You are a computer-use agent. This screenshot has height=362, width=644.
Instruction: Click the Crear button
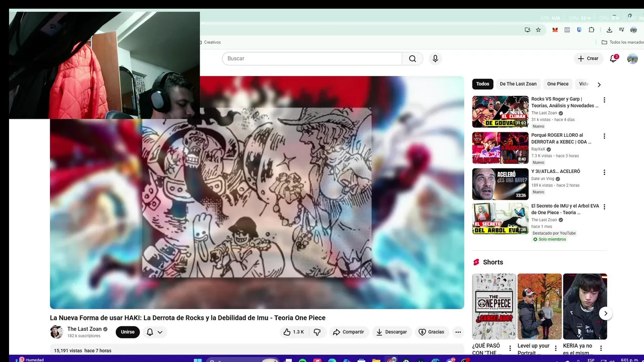[588, 59]
